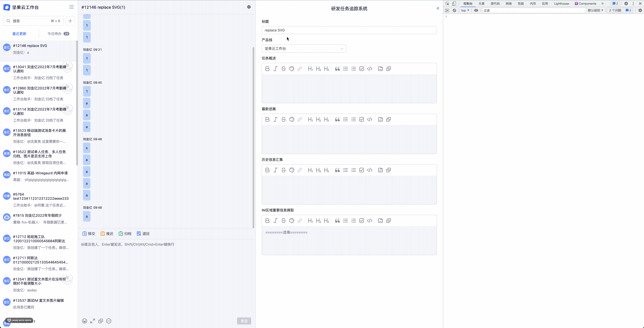Open the 产品线 dropdown showing 坚果云工作台
Image resolution: width=644 pixels, height=328 pixels.
pyautogui.click(x=304, y=48)
